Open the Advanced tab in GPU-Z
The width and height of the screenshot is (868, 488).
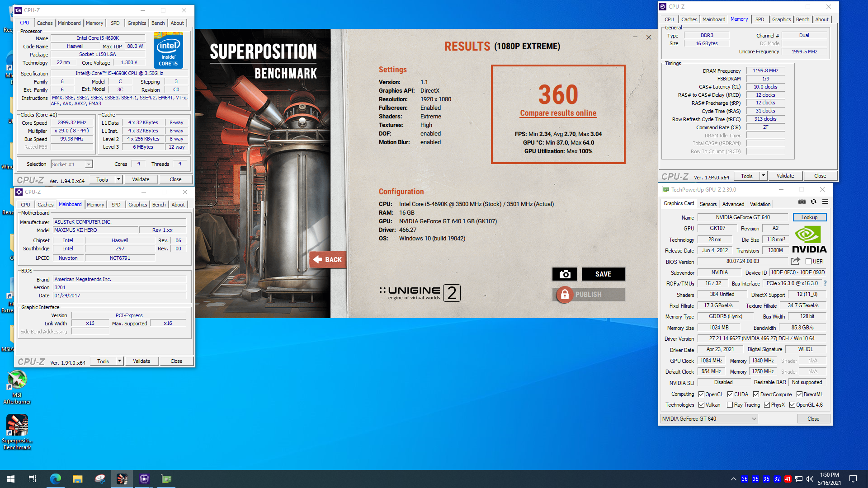tap(733, 204)
